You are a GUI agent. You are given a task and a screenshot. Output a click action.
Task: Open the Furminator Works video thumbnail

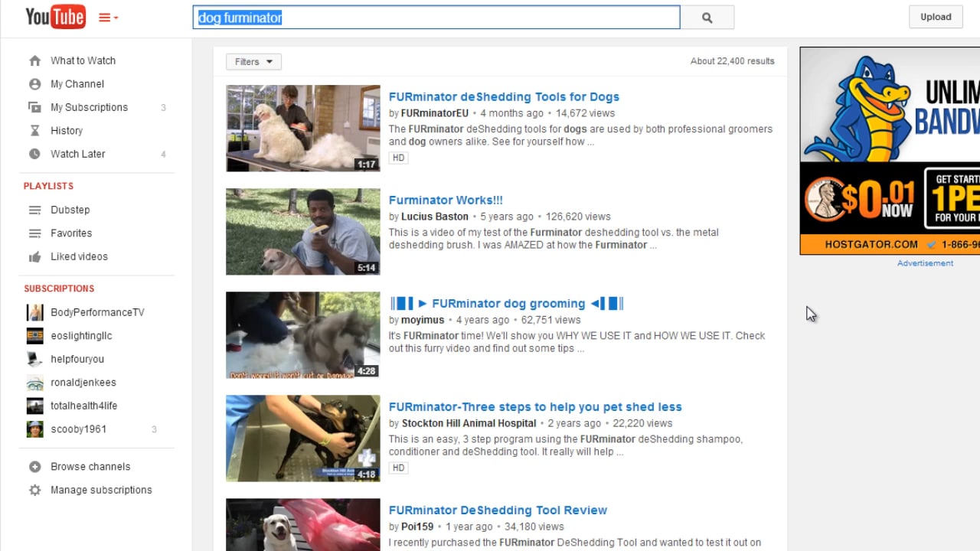coord(302,231)
